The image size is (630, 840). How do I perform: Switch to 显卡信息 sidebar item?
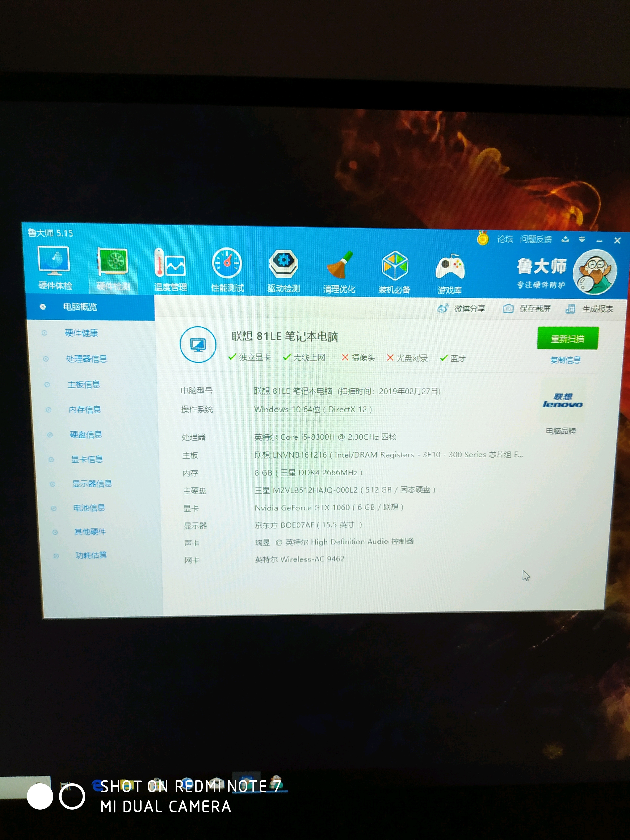[87, 459]
